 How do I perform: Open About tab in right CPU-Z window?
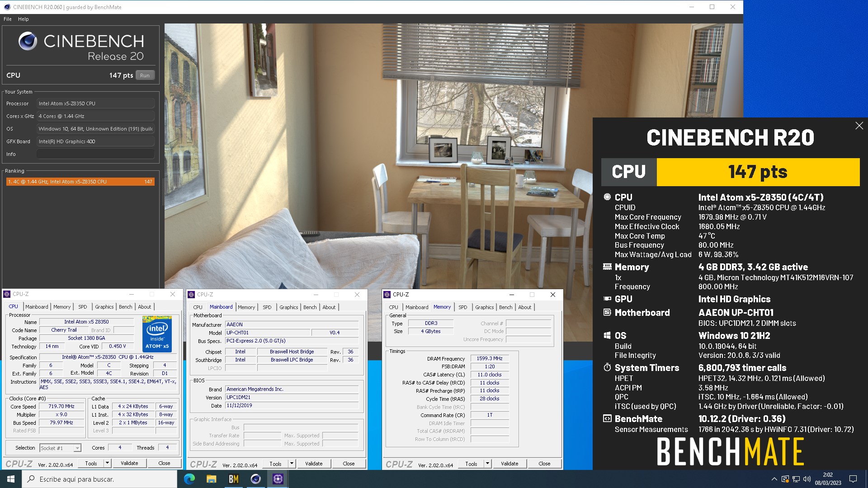click(x=525, y=307)
